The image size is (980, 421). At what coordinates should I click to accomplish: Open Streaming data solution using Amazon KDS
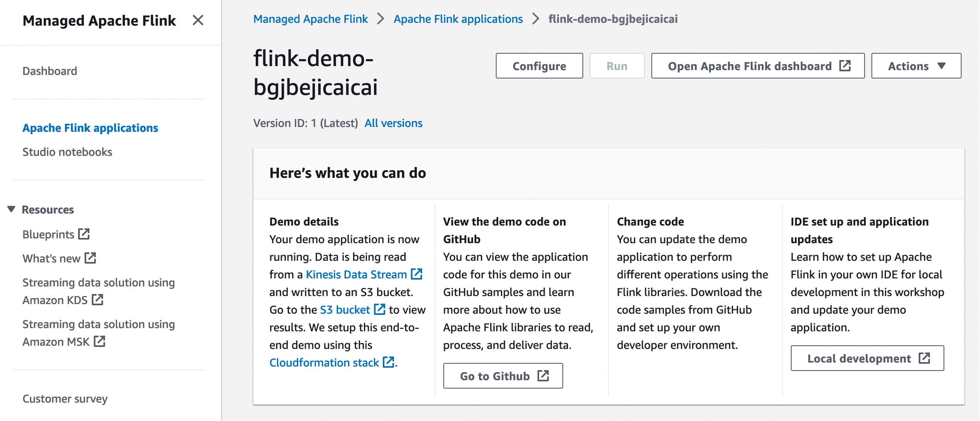tap(99, 291)
